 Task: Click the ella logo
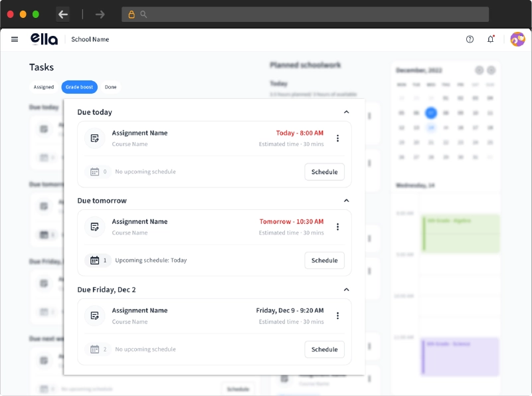coord(44,39)
